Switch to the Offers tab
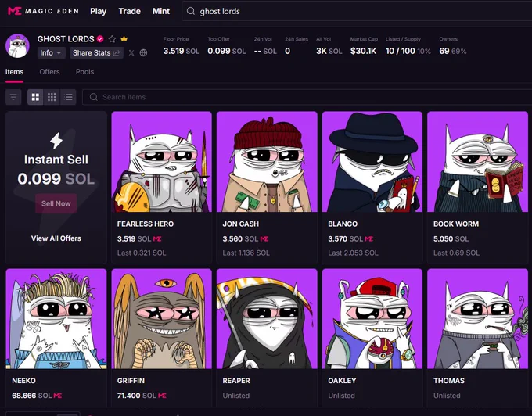Screen dimensions: 532x416 (49, 72)
